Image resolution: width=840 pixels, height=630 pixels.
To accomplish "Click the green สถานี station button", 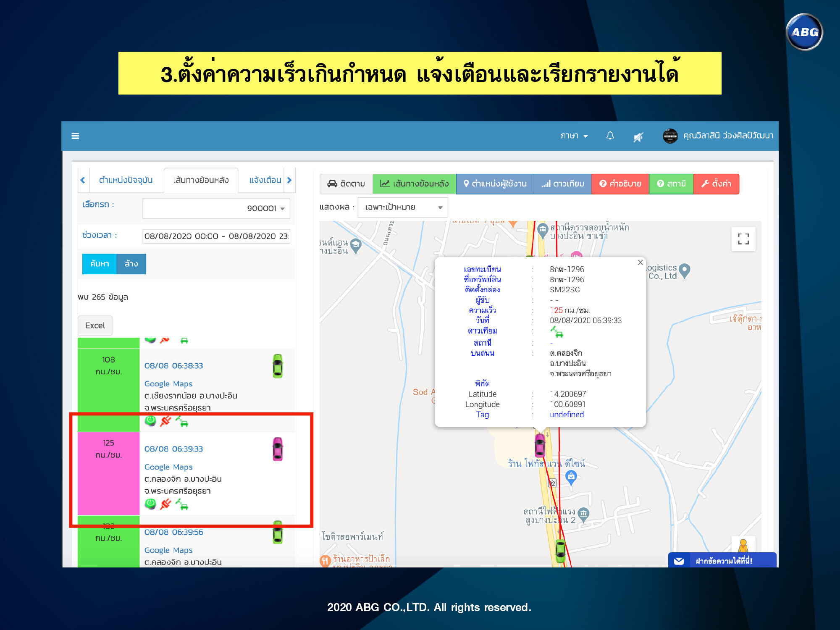I will coord(671,184).
